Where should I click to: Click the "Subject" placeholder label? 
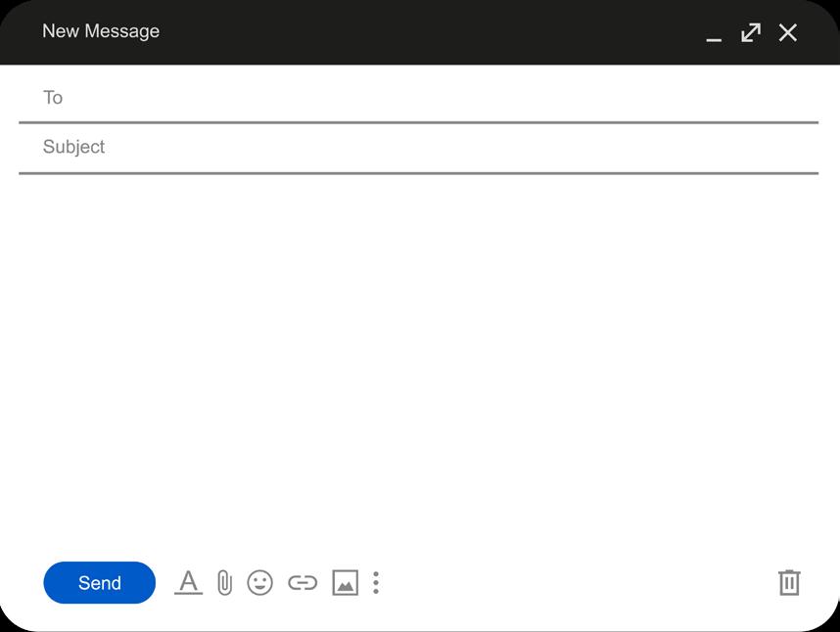point(73,148)
